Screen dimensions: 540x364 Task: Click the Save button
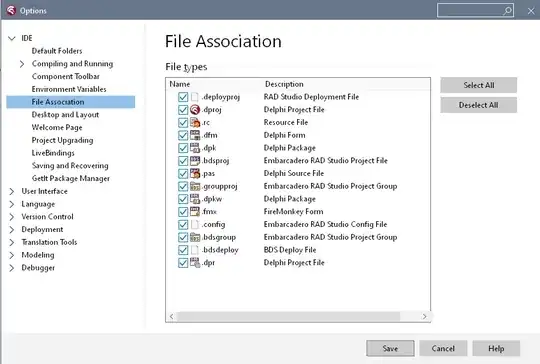390,349
